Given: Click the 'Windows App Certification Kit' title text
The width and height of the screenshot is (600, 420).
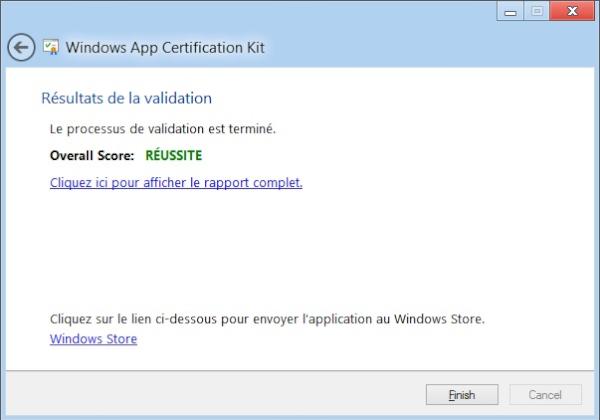Looking at the screenshot, I should 165,48.
